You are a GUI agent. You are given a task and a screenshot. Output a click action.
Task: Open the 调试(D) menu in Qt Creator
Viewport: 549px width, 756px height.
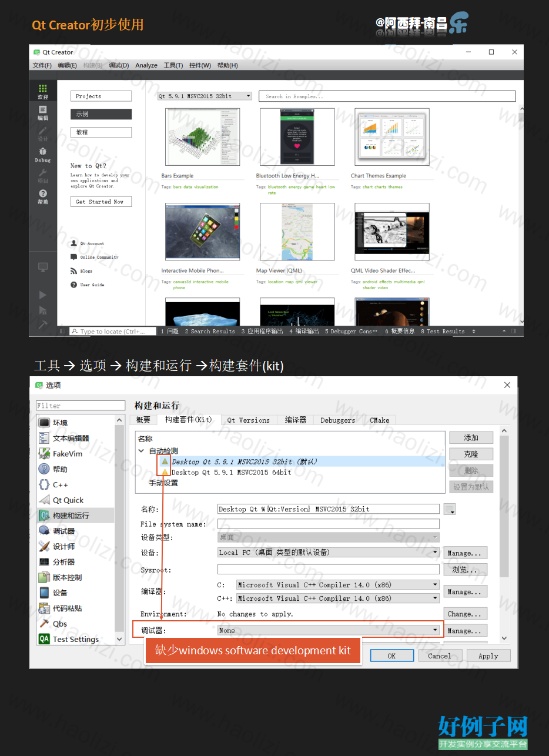pyautogui.click(x=119, y=65)
